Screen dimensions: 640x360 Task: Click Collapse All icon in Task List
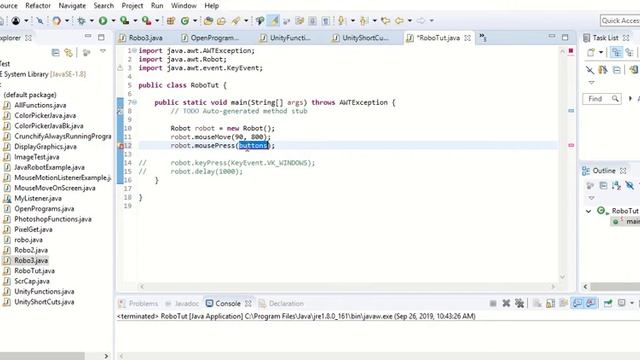[x=617, y=70]
